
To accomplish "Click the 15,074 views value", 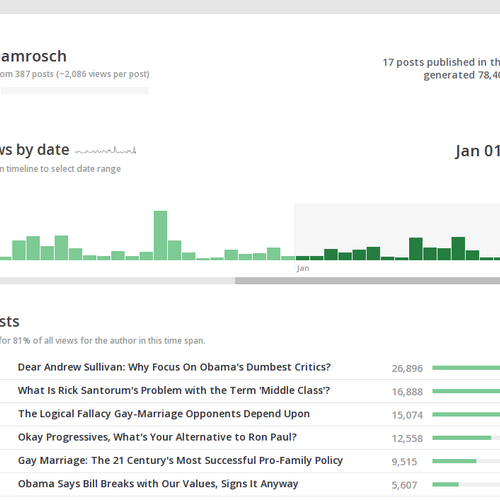I will click(x=407, y=415).
